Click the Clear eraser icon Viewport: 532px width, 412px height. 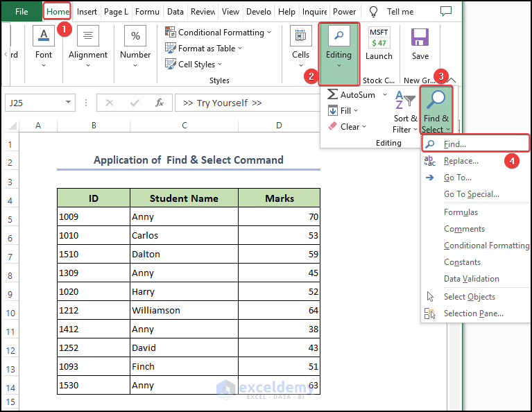(x=333, y=127)
